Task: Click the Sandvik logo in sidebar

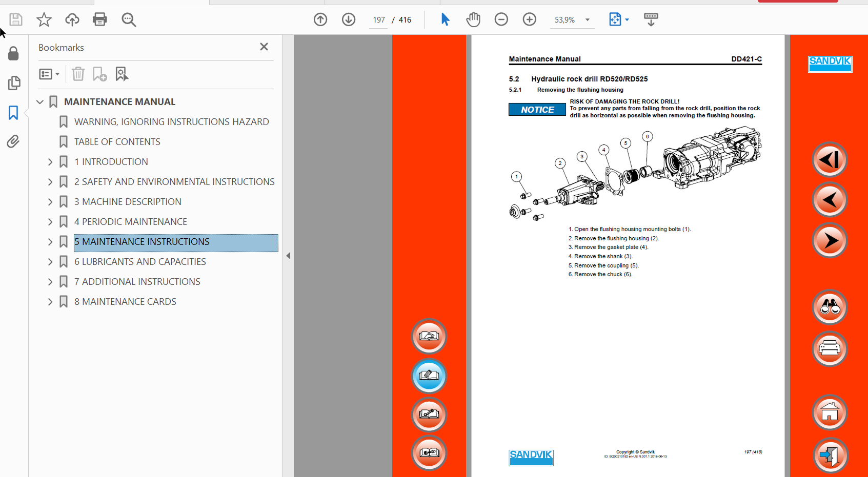Action: tap(830, 64)
